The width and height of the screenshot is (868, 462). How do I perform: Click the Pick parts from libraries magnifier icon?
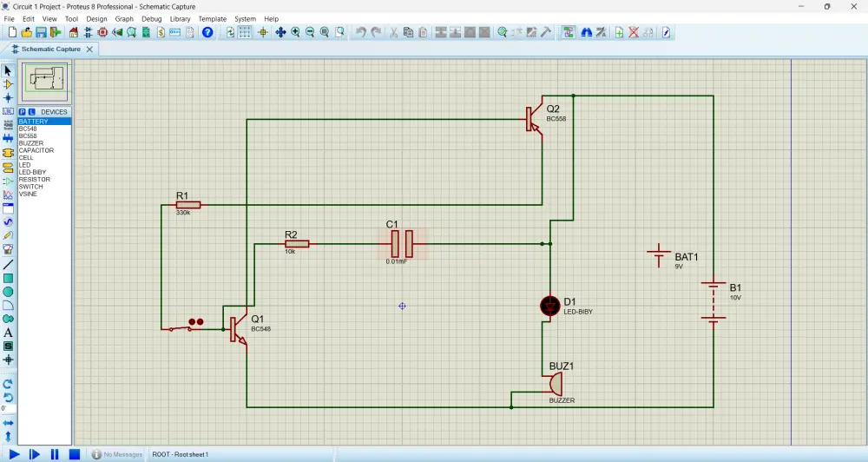[x=502, y=33]
